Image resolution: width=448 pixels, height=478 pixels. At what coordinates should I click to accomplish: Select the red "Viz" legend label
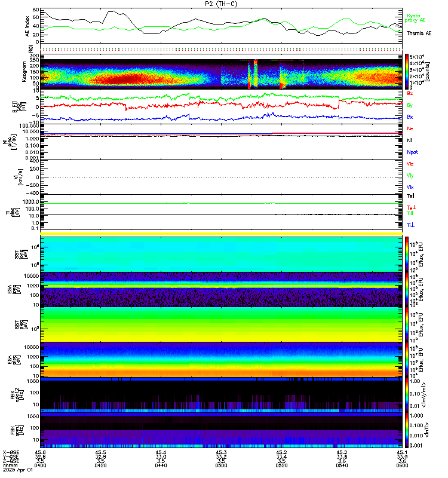tap(410, 164)
